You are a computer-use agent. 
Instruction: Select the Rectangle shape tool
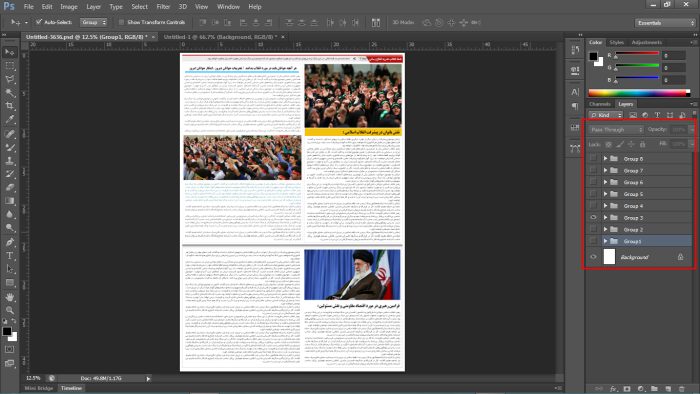(x=9, y=283)
